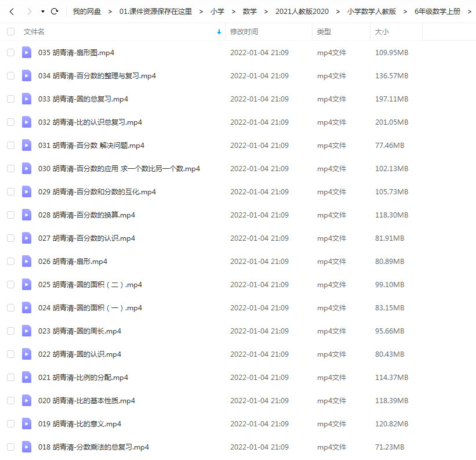Open the file 021 胡青清-比例的分配.mp4
This screenshot has height=460, width=476.
click(x=83, y=378)
